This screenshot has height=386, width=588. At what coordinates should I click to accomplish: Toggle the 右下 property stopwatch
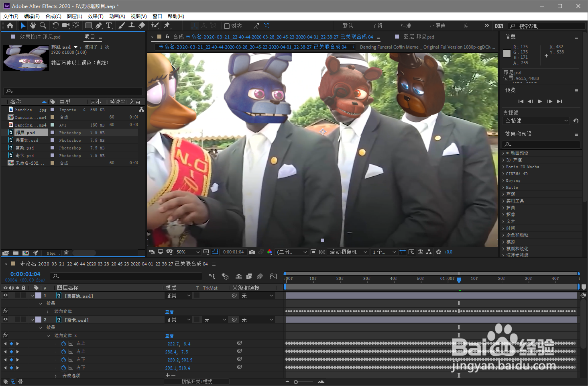coord(63,368)
